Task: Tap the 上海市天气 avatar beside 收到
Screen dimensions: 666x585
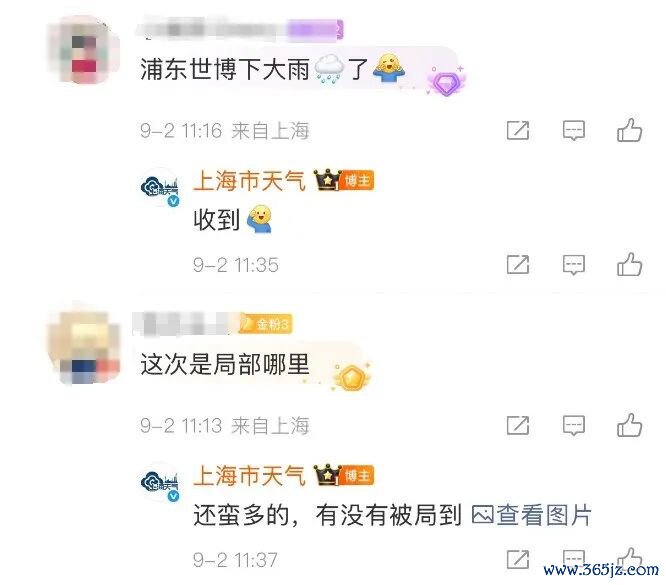Action: click(161, 187)
